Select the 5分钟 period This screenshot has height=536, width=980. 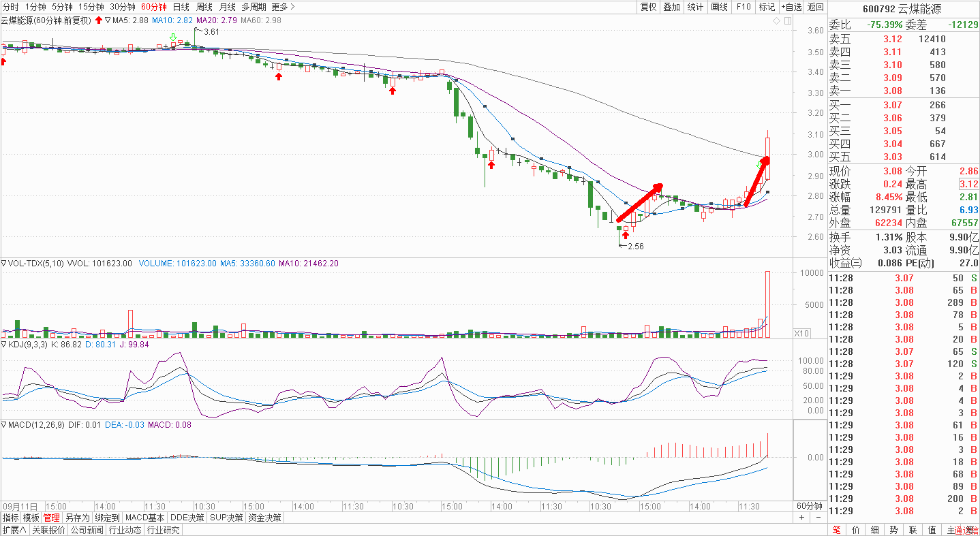61,7
